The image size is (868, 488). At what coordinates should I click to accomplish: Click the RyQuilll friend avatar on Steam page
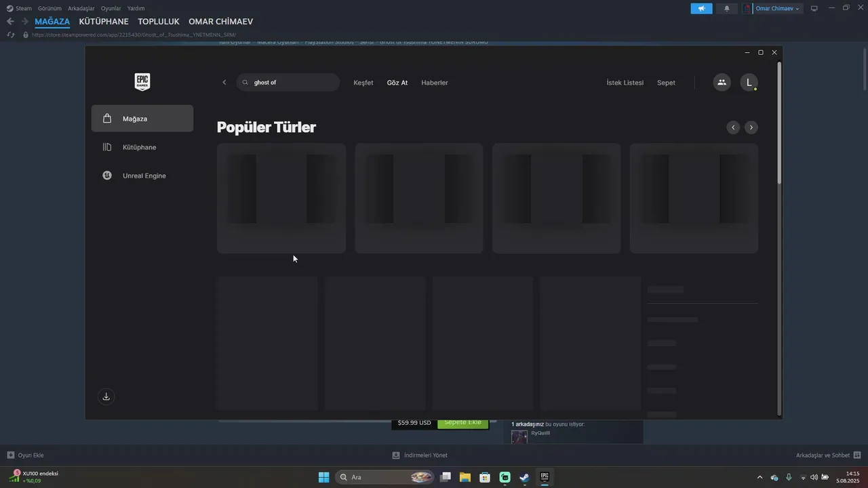click(x=519, y=437)
